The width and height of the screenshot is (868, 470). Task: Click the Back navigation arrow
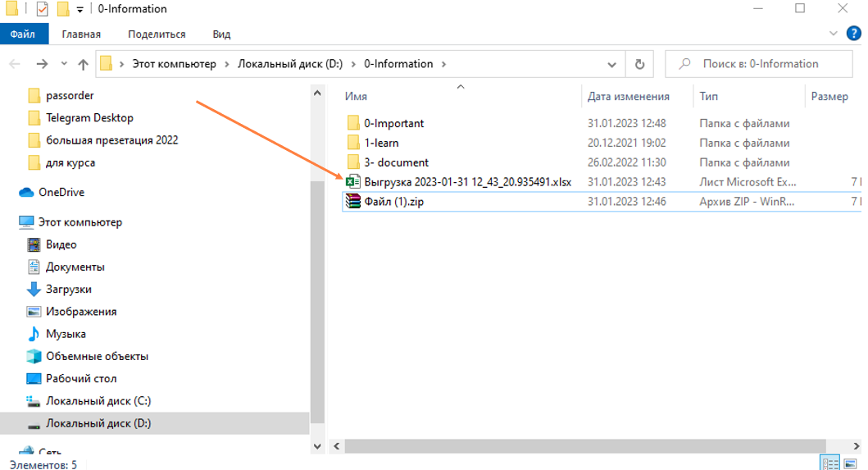coord(15,64)
